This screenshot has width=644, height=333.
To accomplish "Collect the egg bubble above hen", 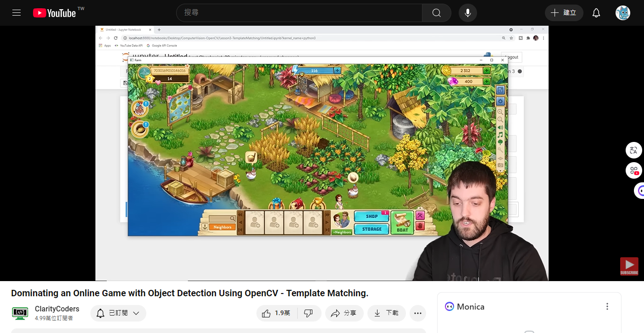I will [353, 177].
